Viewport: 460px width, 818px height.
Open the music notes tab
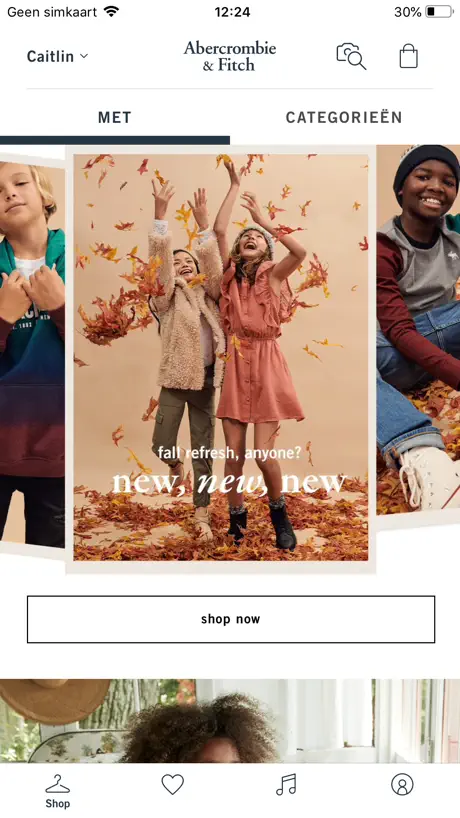coord(286,784)
